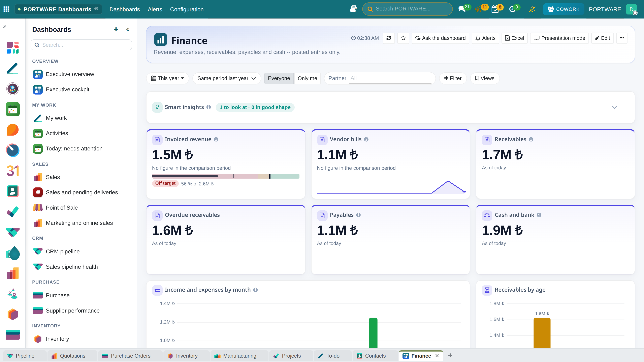Collapse the Dashboards sidebar panel
644x362 pixels.
tap(128, 30)
